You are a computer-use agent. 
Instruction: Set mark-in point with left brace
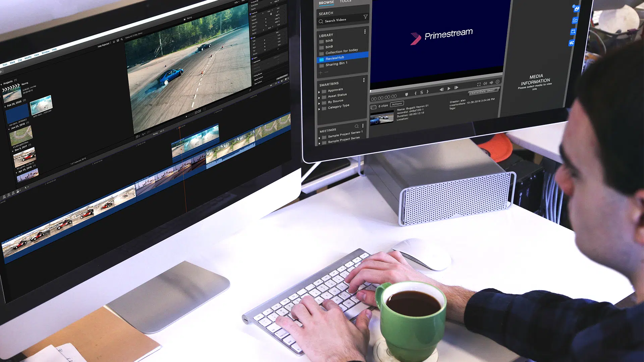click(x=415, y=93)
